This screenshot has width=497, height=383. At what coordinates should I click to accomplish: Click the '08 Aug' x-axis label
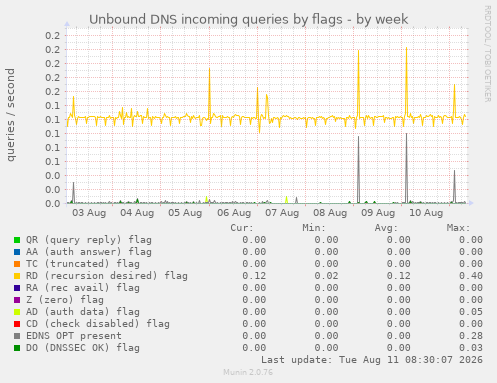330,213
